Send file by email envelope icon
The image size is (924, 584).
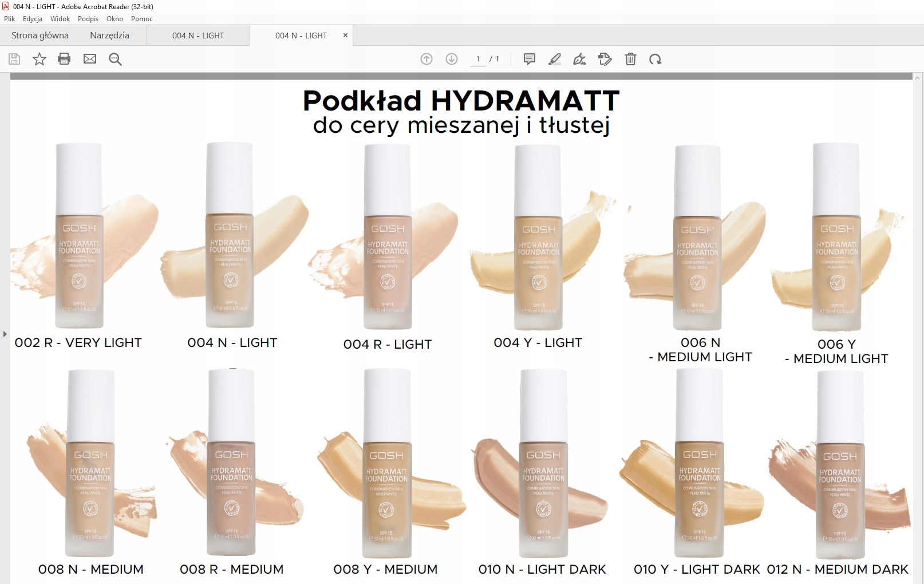(90, 59)
